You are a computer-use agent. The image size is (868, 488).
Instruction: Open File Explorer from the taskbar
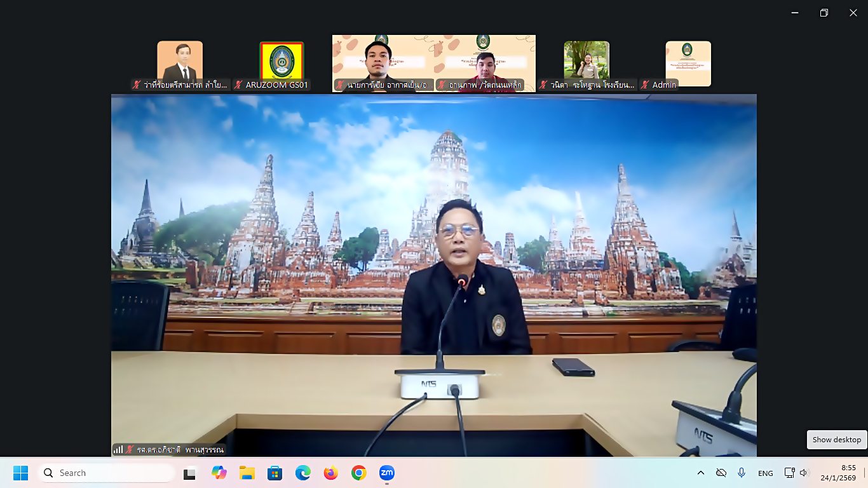(x=247, y=473)
